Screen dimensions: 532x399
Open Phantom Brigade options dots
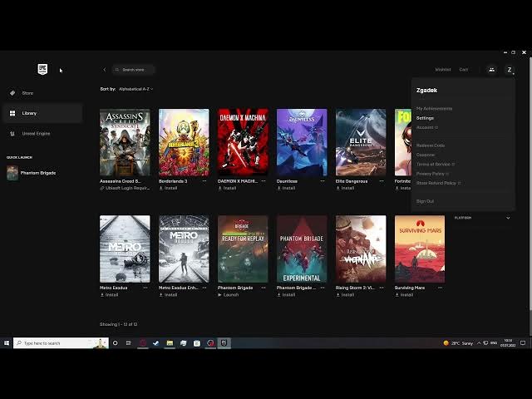click(264, 288)
